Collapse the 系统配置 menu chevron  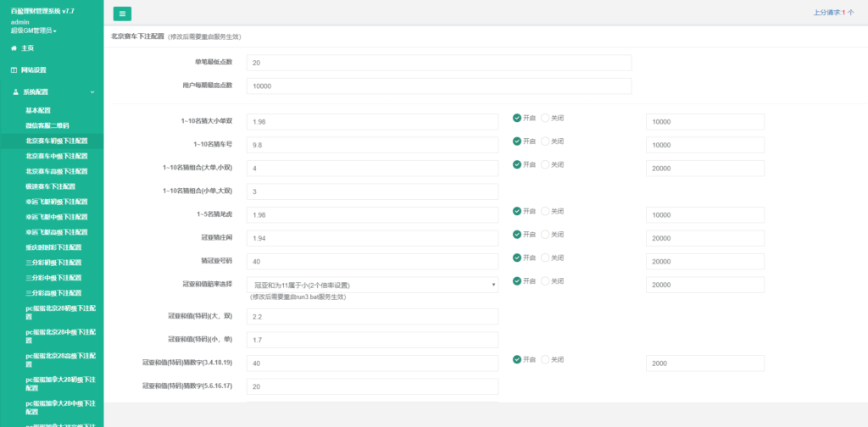point(92,91)
